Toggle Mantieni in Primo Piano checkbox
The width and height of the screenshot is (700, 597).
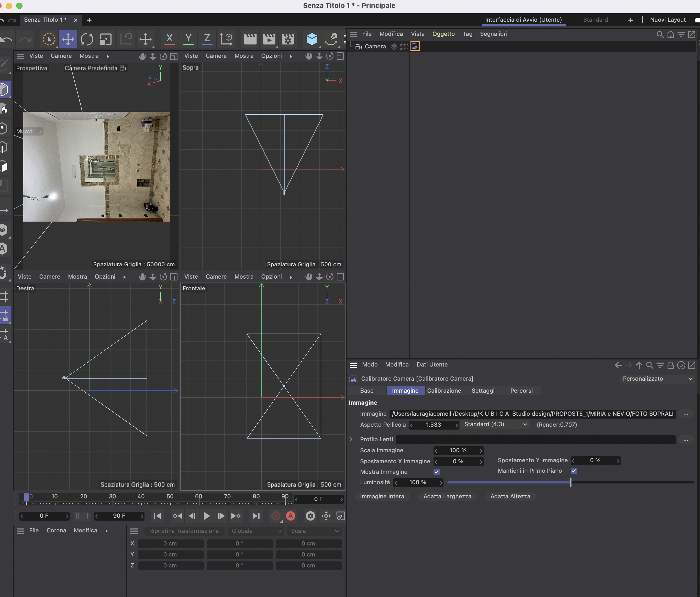[x=573, y=471]
